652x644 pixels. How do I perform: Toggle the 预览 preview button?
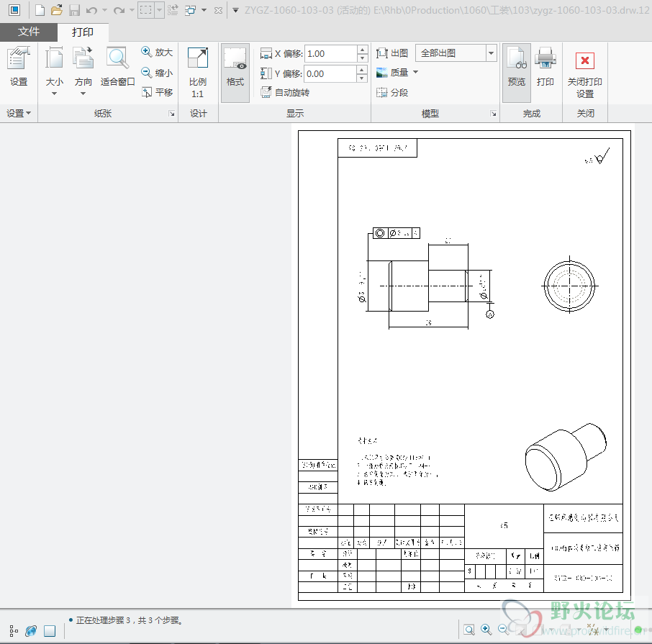click(x=517, y=73)
